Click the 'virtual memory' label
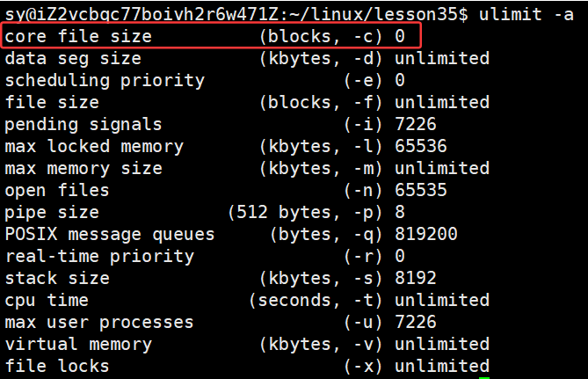Image resolution: width=588 pixels, height=379 pixels. 78,345
